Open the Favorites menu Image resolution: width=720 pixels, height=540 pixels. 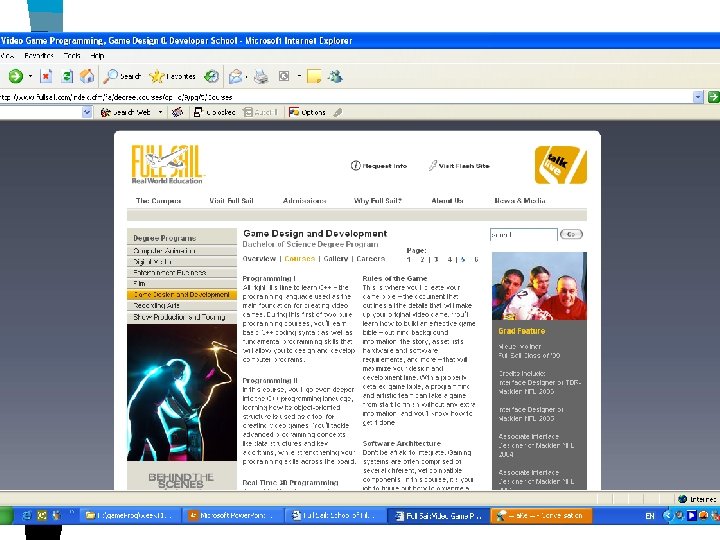[x=39, y=56]
